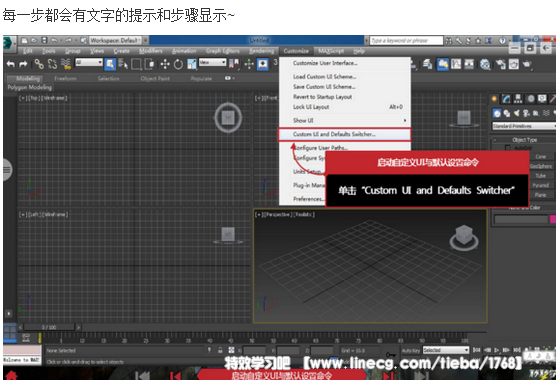This screenshot has width=556, height=380.
Task: Open the Hierarchy tab in command panel
Action: click(x=518, y=99)
